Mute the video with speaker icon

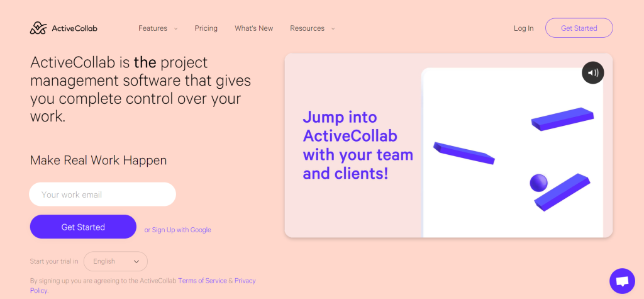592,73
